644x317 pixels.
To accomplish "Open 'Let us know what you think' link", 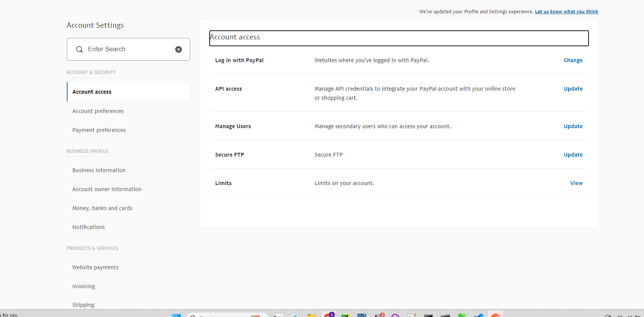I will pos(566,12).
